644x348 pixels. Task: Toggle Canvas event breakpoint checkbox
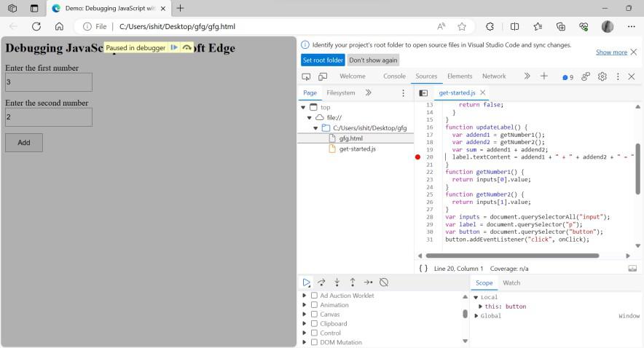point(314,315)
